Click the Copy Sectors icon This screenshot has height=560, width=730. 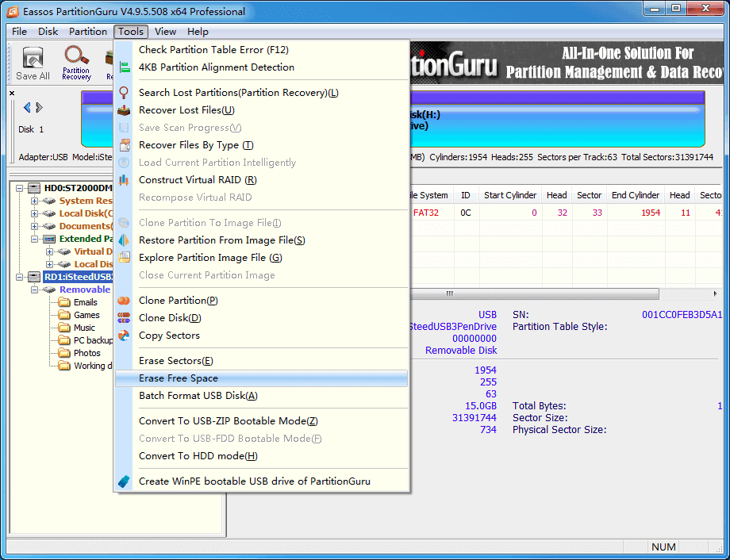pos(124,336)
